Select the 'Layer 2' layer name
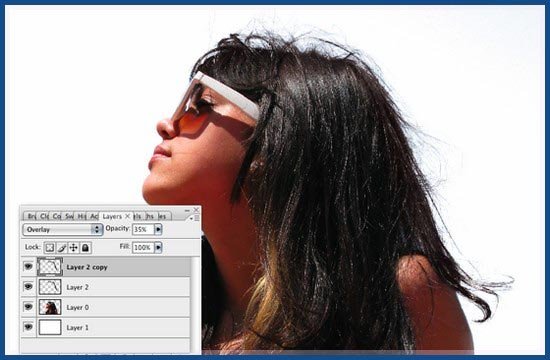 tap(78, 287)
